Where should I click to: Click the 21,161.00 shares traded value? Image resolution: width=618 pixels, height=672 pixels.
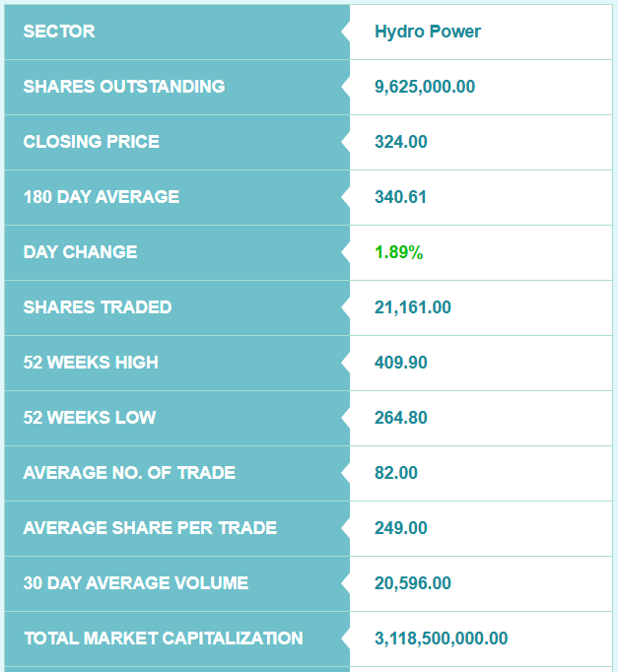point(413,307)
